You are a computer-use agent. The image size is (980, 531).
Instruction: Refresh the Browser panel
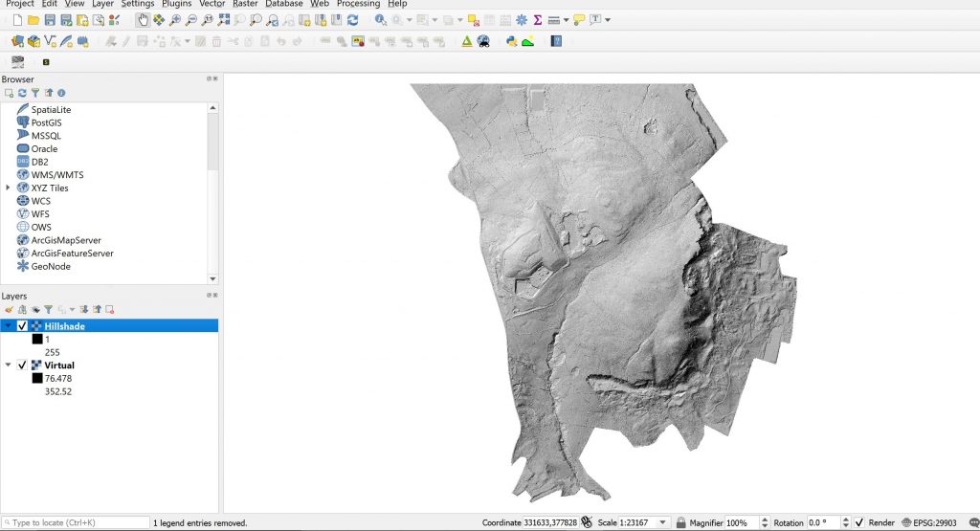[22, 93]
